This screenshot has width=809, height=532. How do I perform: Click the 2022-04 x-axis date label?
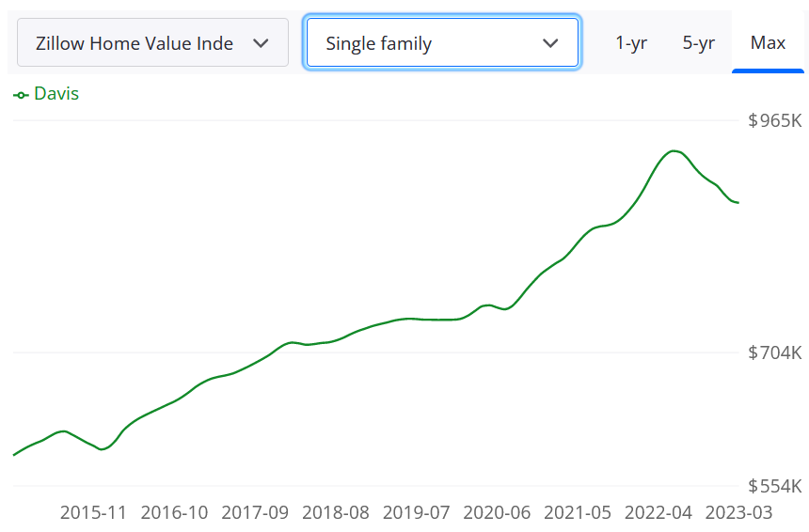(x=659, y=513)
